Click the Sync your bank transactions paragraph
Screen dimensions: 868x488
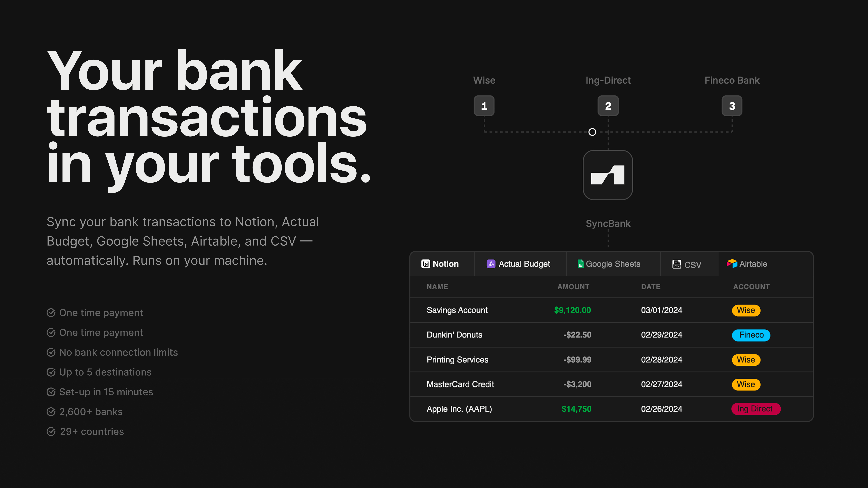click(x=183, y=241)
